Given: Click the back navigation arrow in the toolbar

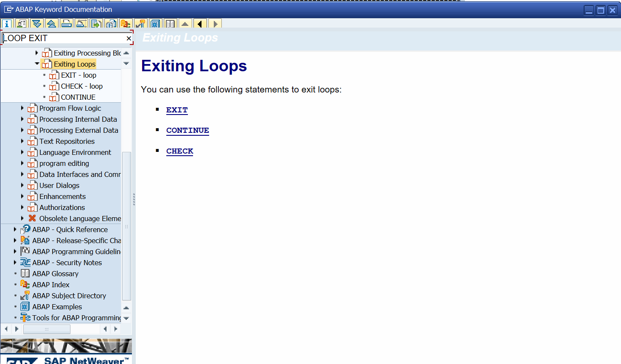Looking at the screenshot, I should click(199, 24).
